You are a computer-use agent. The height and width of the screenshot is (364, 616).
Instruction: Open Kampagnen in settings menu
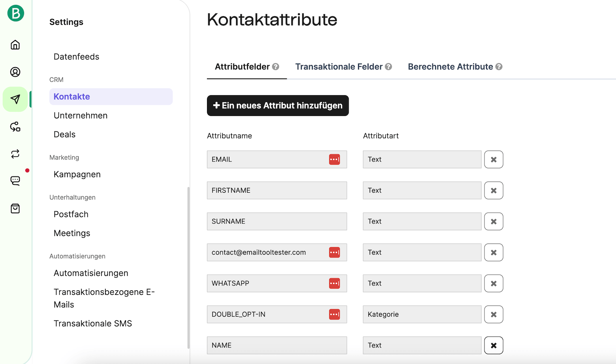click(77, 174)
